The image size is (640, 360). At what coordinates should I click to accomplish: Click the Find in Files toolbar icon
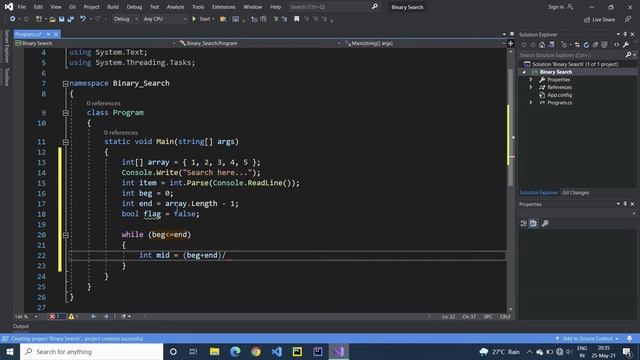pos(223,19)
